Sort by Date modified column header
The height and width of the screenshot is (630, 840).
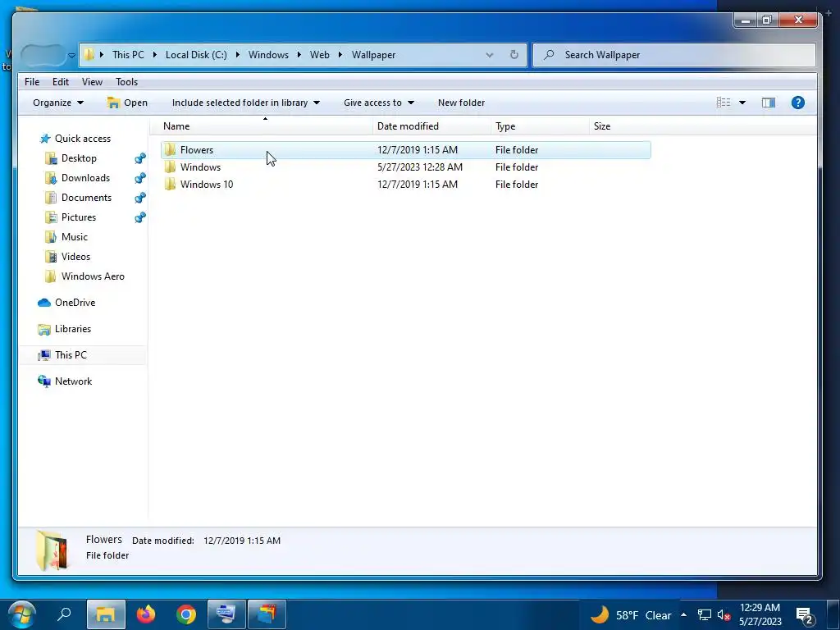[x=408, y=126]
